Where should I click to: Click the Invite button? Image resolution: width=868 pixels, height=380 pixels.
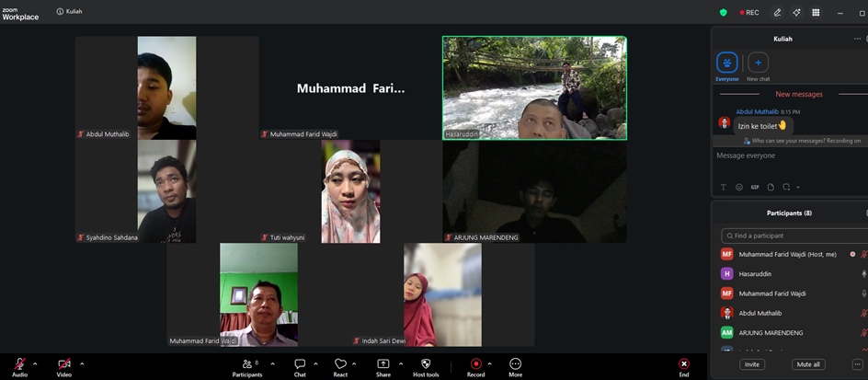click(x=752, y=364)
